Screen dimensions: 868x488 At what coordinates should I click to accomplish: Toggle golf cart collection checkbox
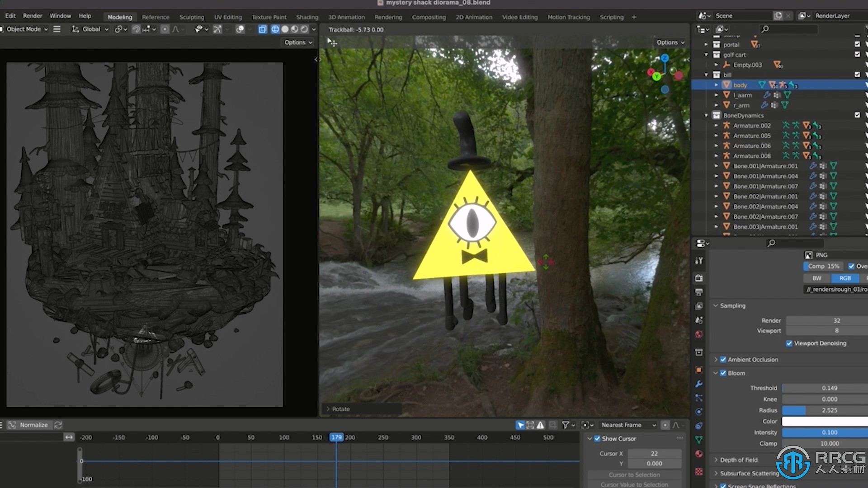click(x=857, y=54)
